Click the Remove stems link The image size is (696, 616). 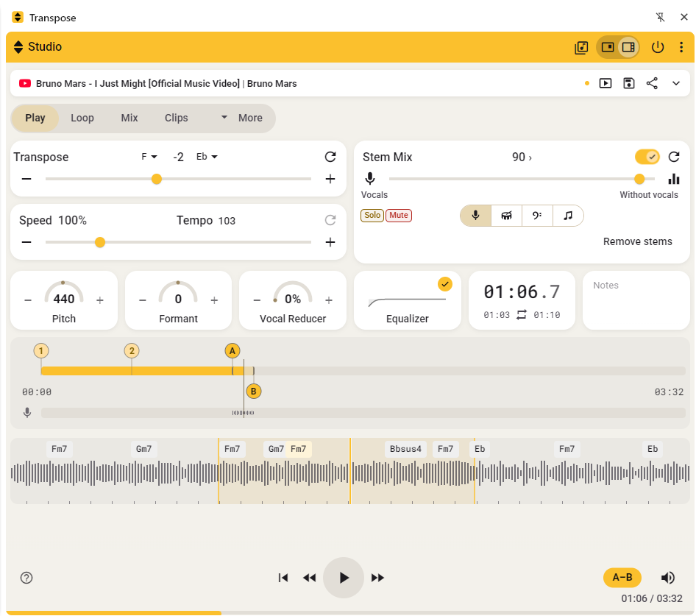637,241
